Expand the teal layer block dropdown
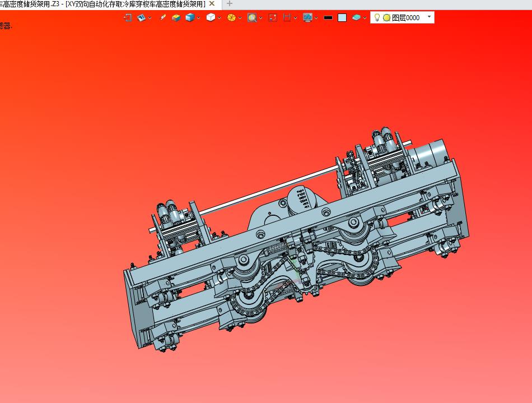 point(365,18)
